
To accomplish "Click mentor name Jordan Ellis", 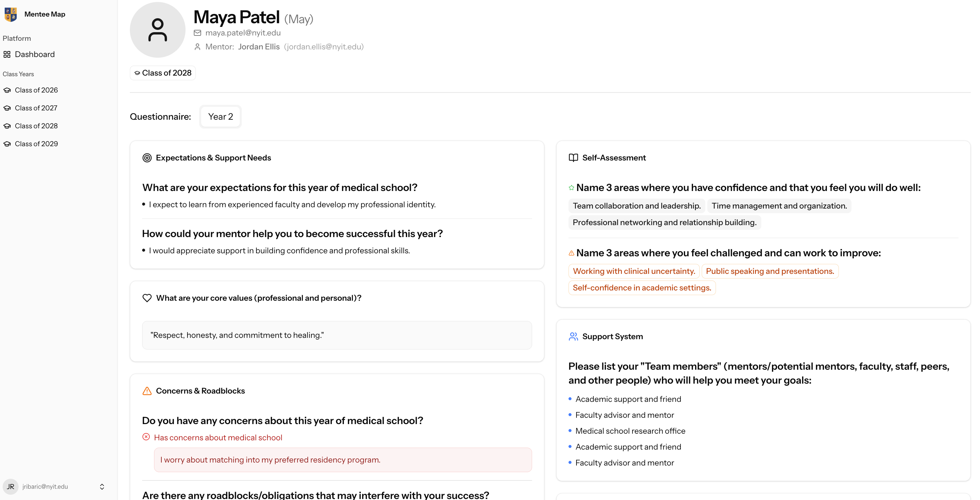I will (259, 46).
